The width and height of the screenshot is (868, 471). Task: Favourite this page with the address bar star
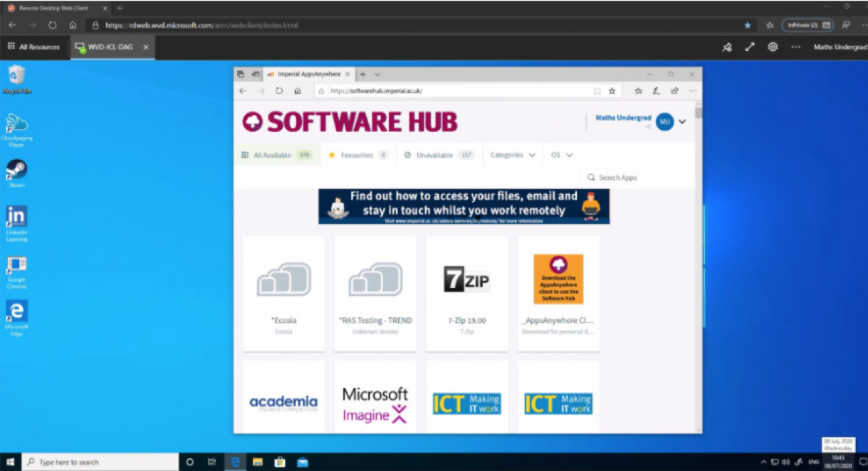[x=612, y=91]
